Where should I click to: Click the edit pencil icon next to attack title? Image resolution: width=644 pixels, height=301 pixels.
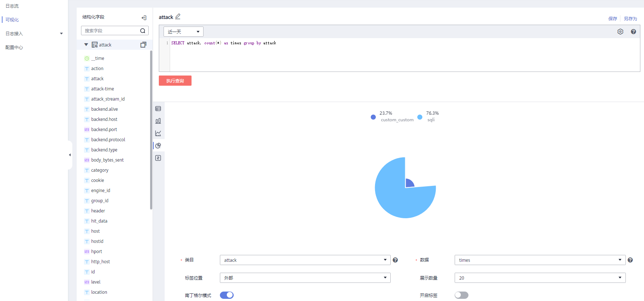pyautogui.click(x=178, y=17)
